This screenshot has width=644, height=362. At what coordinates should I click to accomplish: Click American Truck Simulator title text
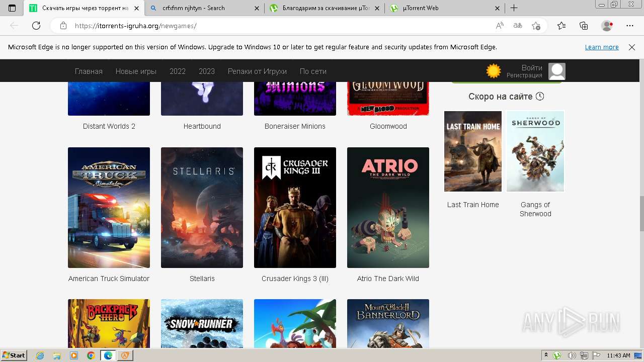109,279
